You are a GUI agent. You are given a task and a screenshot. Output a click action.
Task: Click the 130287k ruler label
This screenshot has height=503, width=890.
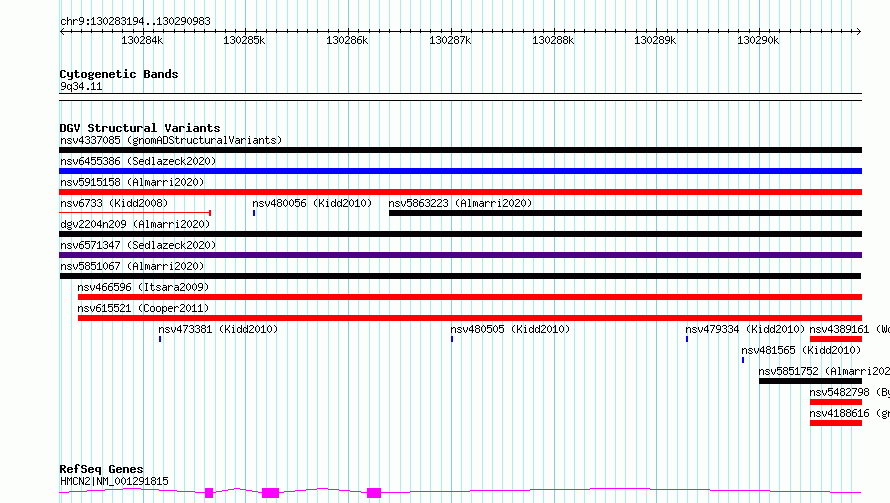(x=450, y=40)
